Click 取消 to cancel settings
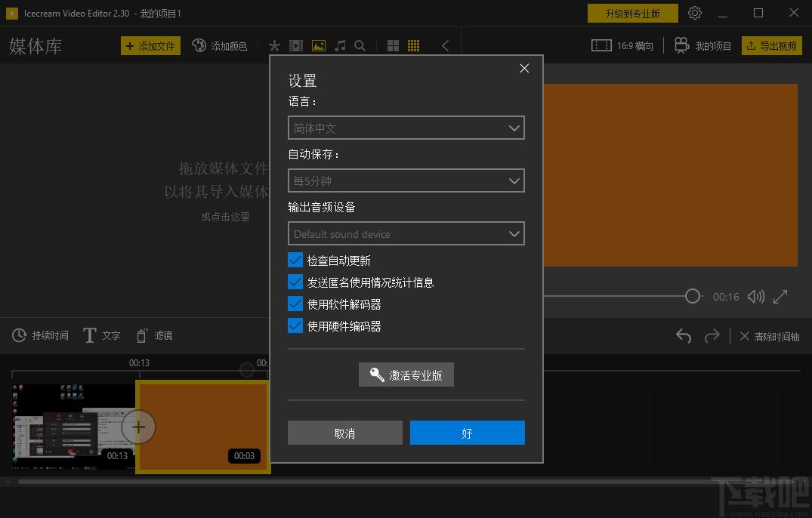This screenshot has height=518, width=812. pyautogui.click(x=344, y=433)
